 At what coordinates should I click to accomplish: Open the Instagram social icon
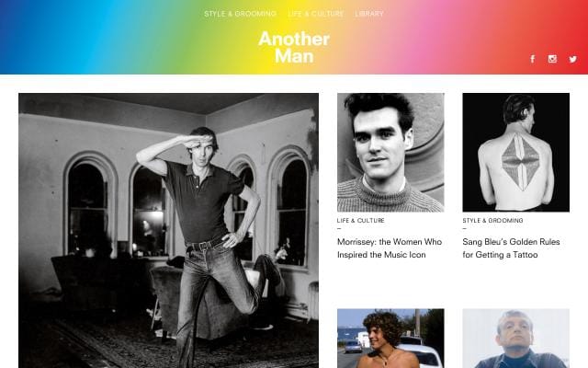(x=552, y=59)
